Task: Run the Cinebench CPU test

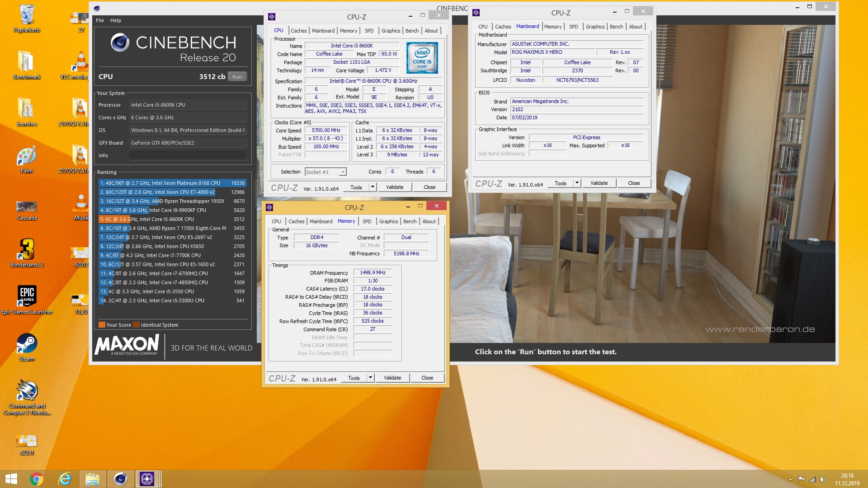Action: point(237,77)
